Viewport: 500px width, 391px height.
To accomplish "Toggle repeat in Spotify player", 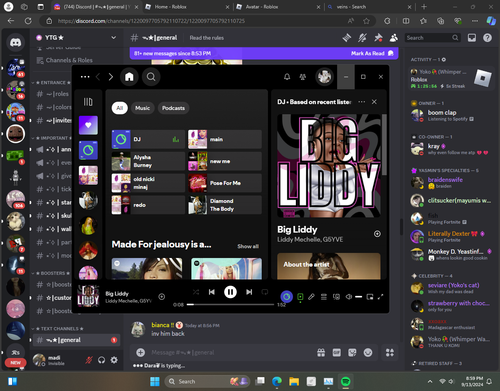I will pos(265,292).
